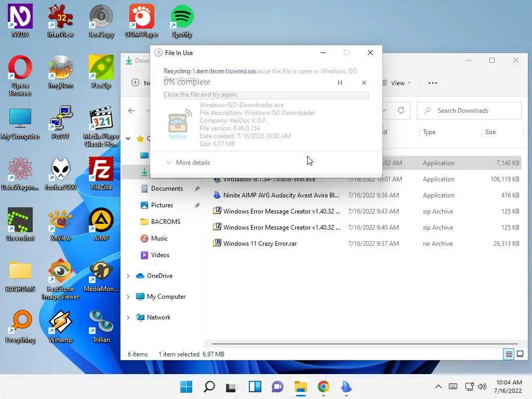The image size is (532, 399).
Task: Open the NVDA desktop shortcut
Action: tap(20, 20)
